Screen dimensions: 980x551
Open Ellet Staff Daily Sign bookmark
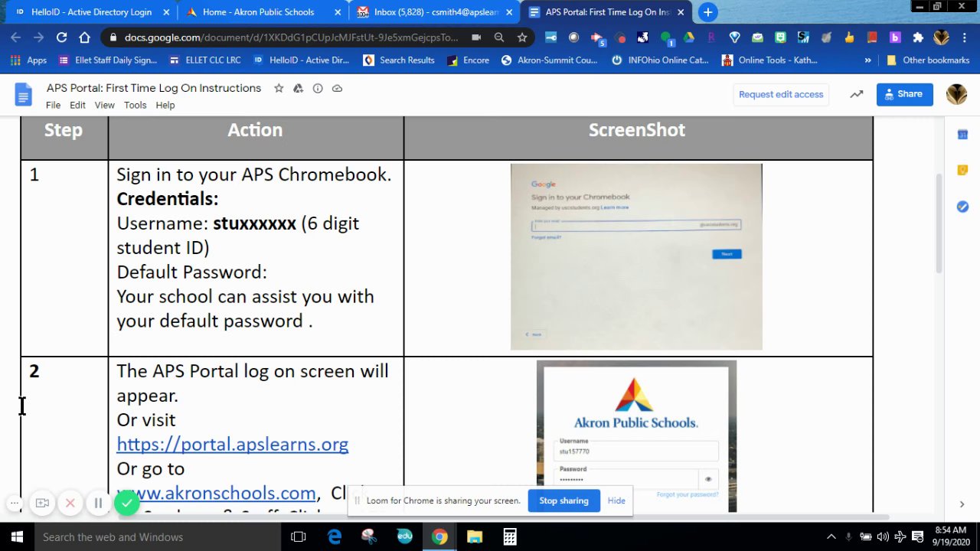pos(107,60)
